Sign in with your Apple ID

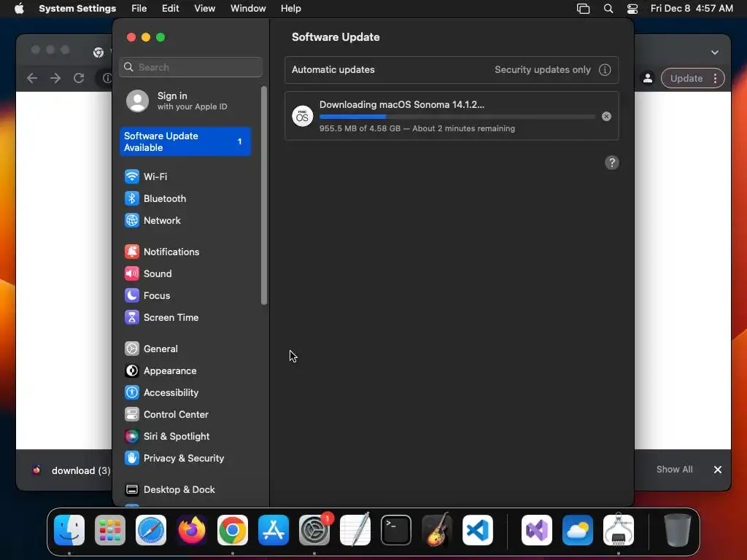[185, 101]
